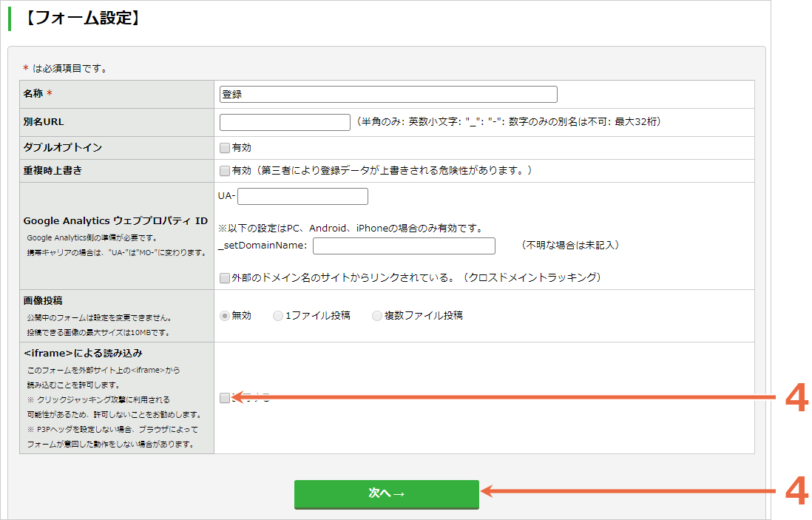Focus the 別名URL input field
812x520 pixels.
tap(285, 122)
